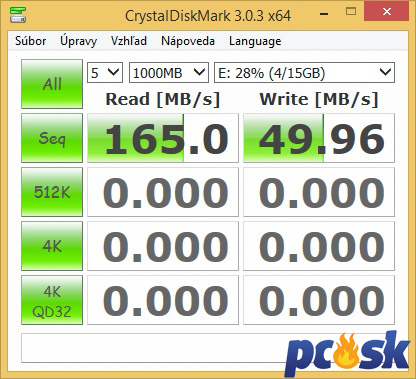Run all benchmarks with All button
This screenshot has width=416, height=379.
click(52, 84)
